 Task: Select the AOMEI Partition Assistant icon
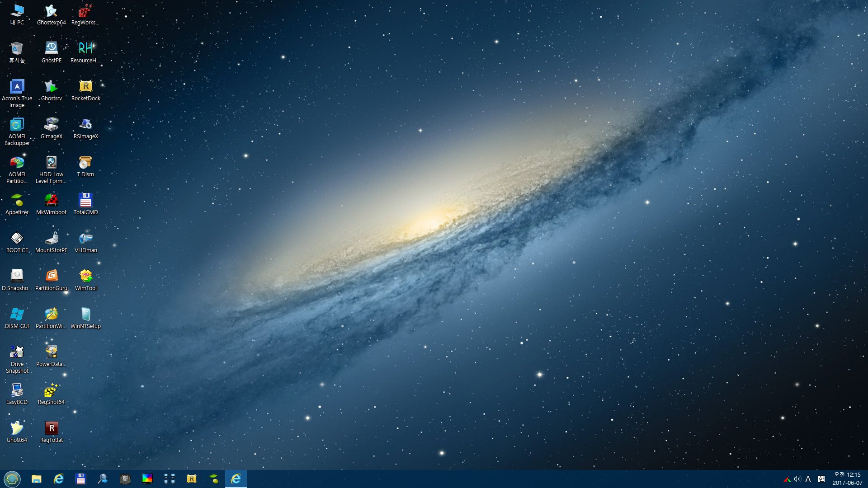pos(17,169)
